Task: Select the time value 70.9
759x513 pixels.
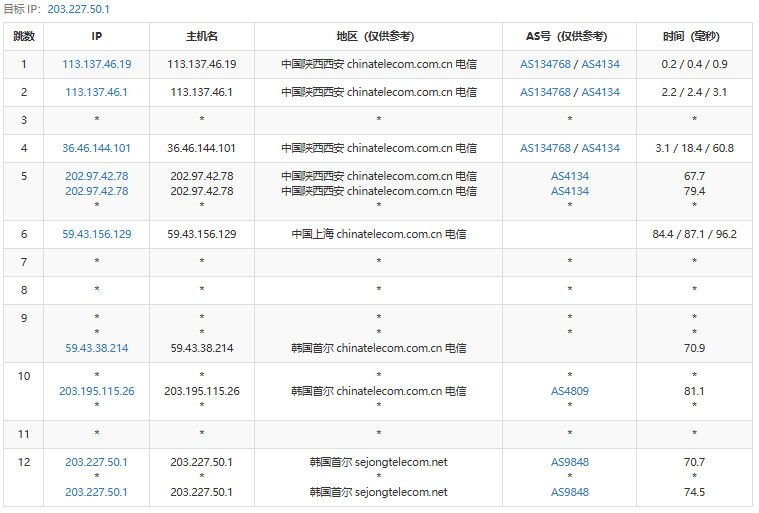Action: pos(695,348)
